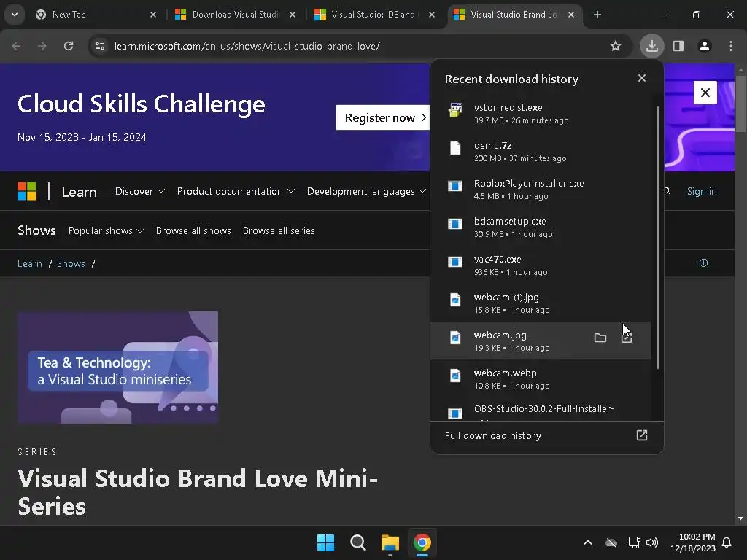Click Register now button
747x560 pixels.
384,117
